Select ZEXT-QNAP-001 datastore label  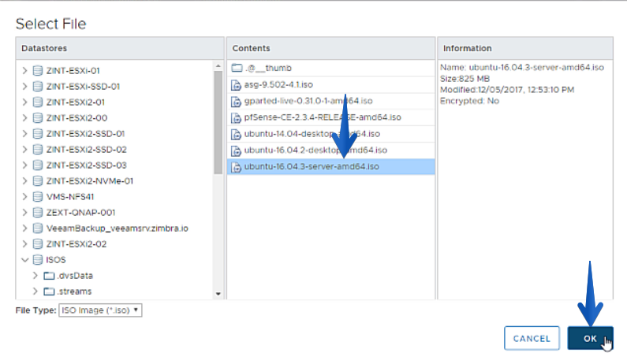[80, 213]
